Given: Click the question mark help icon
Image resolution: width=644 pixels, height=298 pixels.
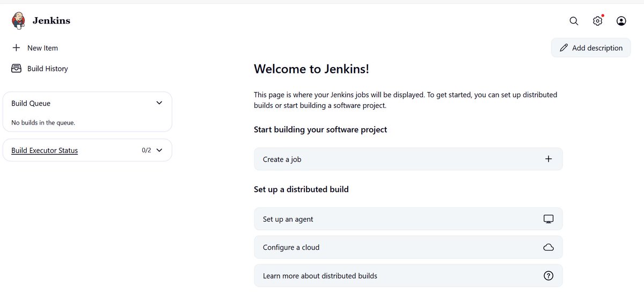Looking at the screenshot, I should coord(548,275).
